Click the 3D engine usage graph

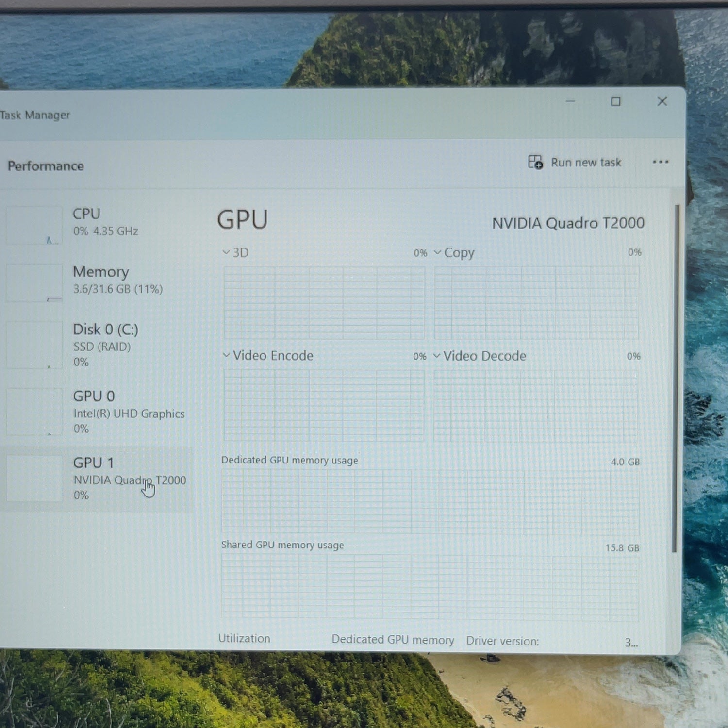pos(324,302)
